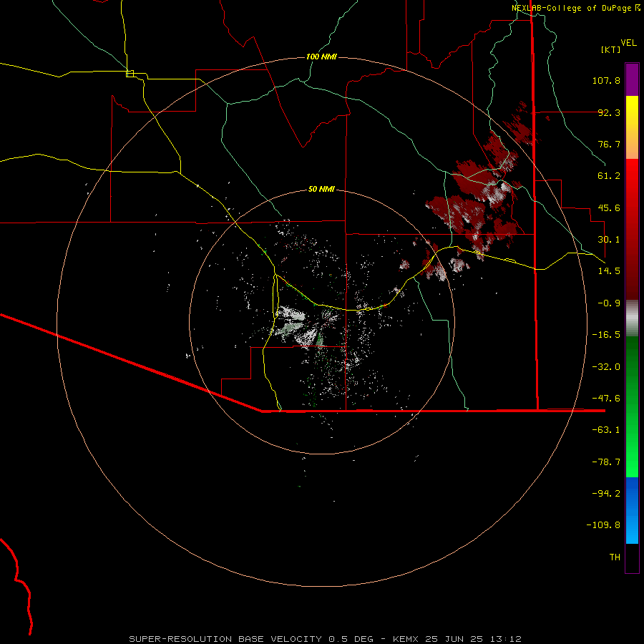This screenshot has width=644, height=644.
Task: Select the -0.9 velocity scale value
Action: (x=609, y=303)
